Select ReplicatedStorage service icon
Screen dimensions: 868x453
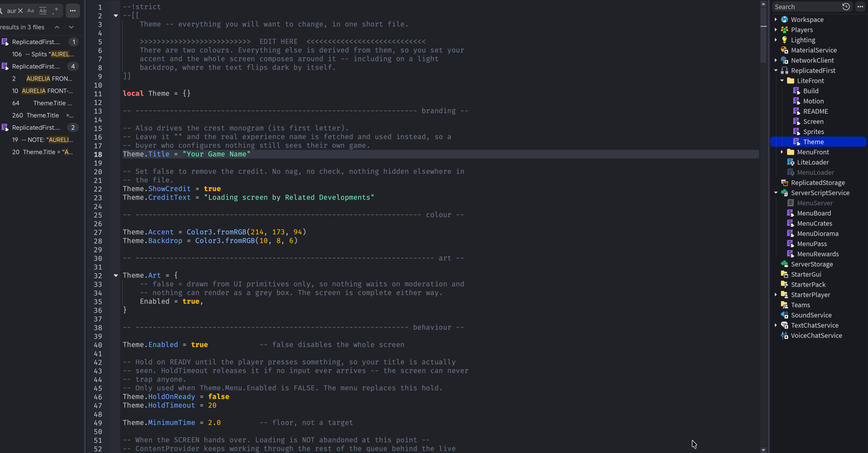[785, 182]
